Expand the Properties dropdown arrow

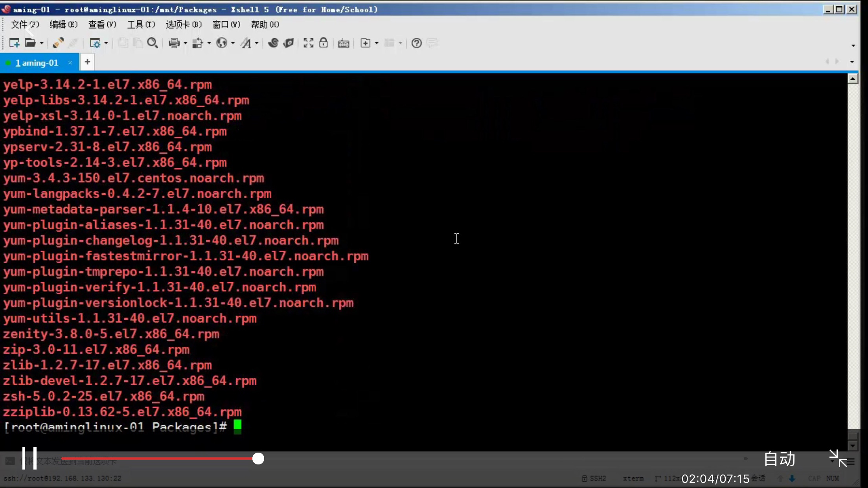[x=106, y=43]
